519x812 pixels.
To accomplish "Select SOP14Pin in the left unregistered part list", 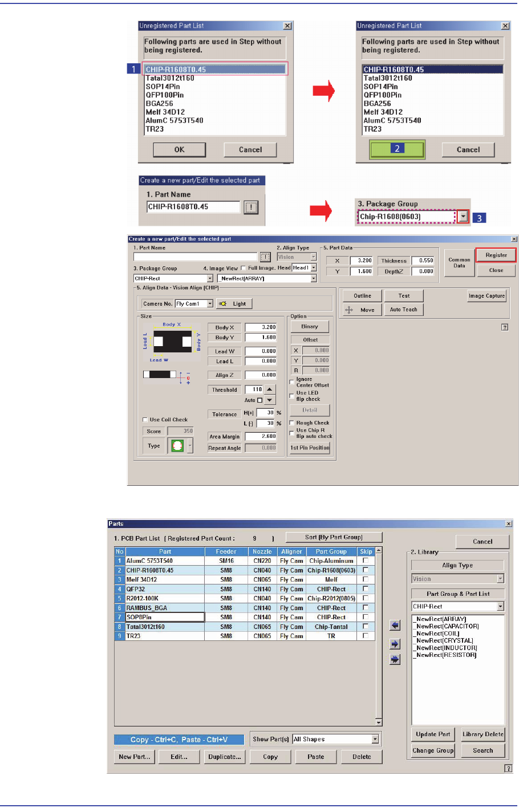I will 163,87.
